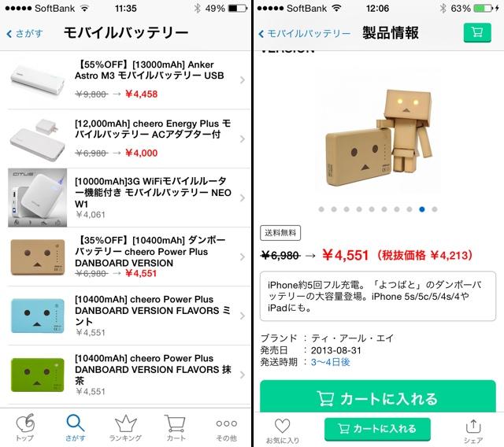Tap the シェア share icon

[473, 431]
